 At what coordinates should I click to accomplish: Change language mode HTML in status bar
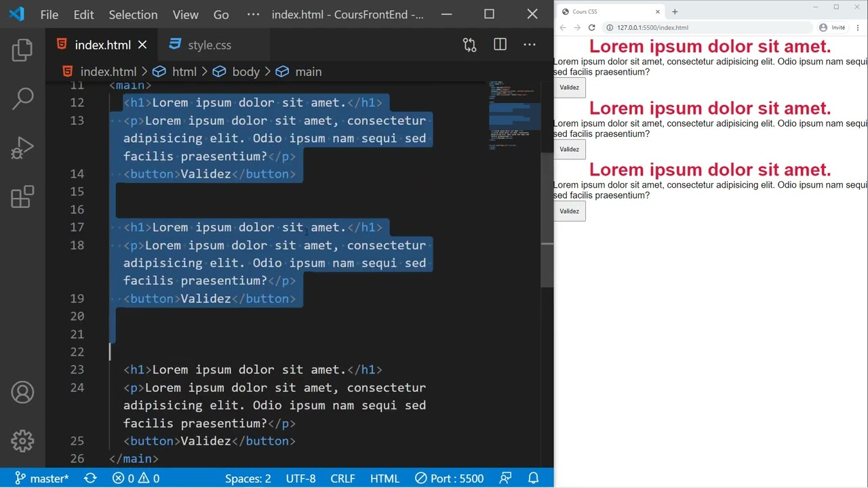pos(384,479)
